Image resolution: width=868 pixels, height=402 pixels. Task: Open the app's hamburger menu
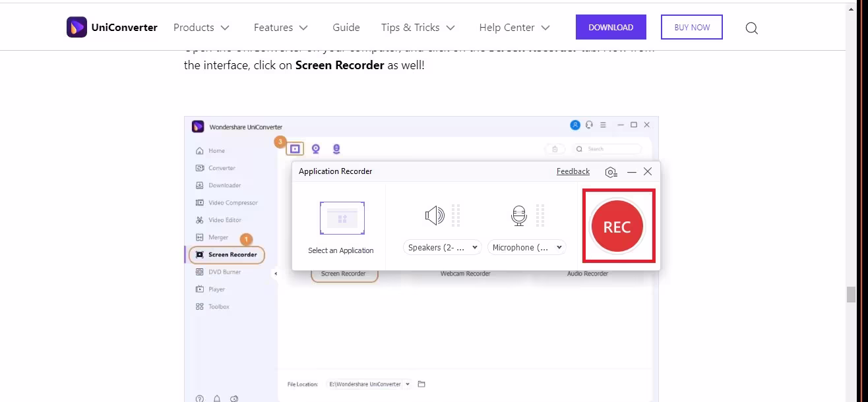pos(603,125)
